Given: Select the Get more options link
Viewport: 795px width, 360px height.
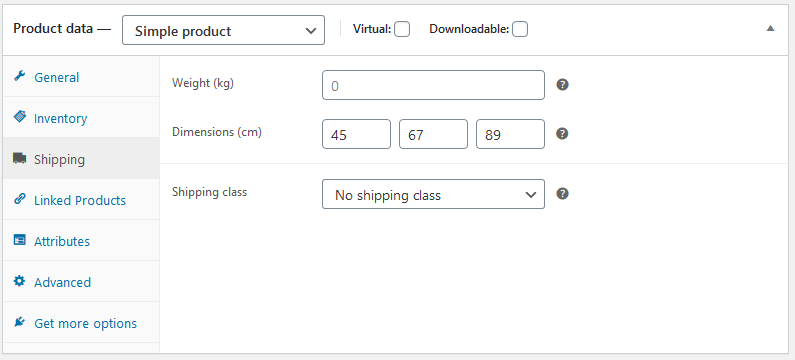Looking at the screenshot, I should [85, 323].
